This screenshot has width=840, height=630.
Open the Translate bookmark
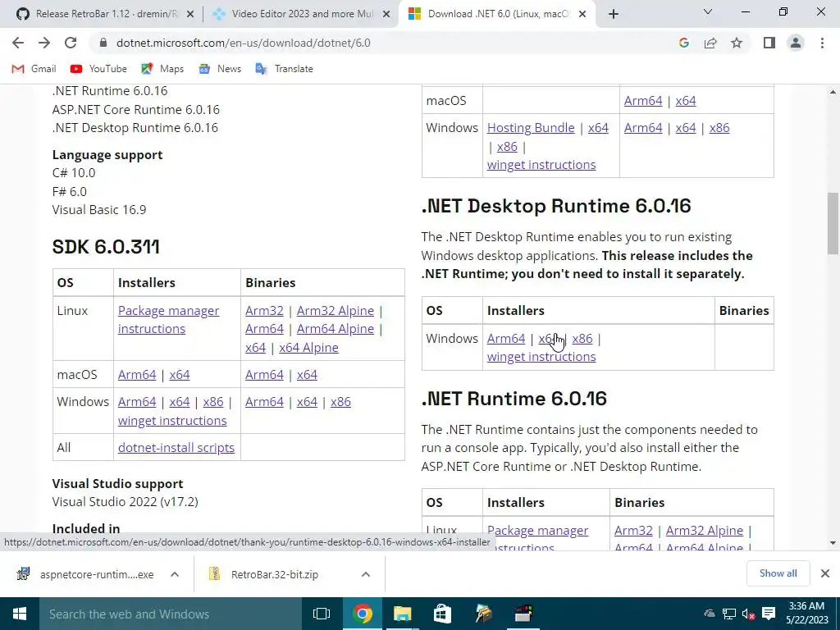pos(285,69)
